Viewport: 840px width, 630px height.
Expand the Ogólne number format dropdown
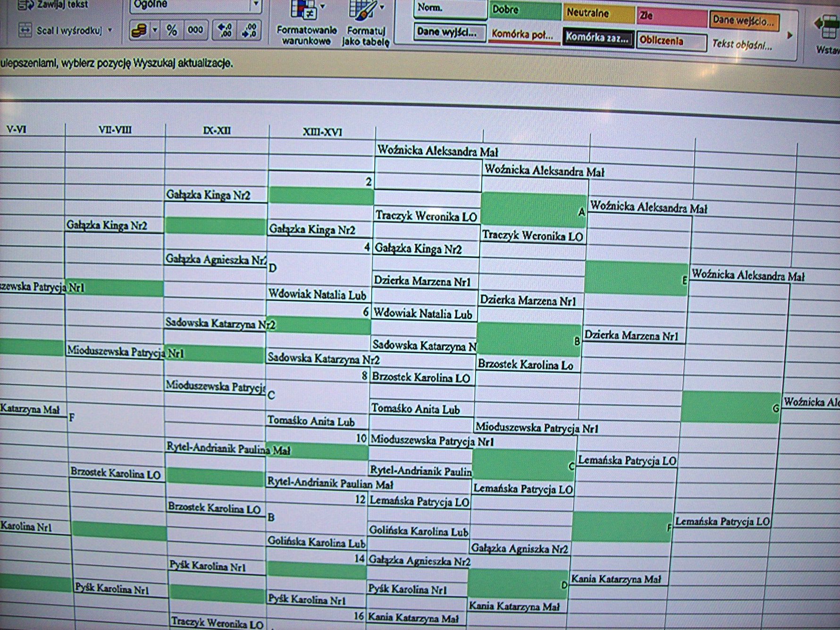[x=255, y=5]
